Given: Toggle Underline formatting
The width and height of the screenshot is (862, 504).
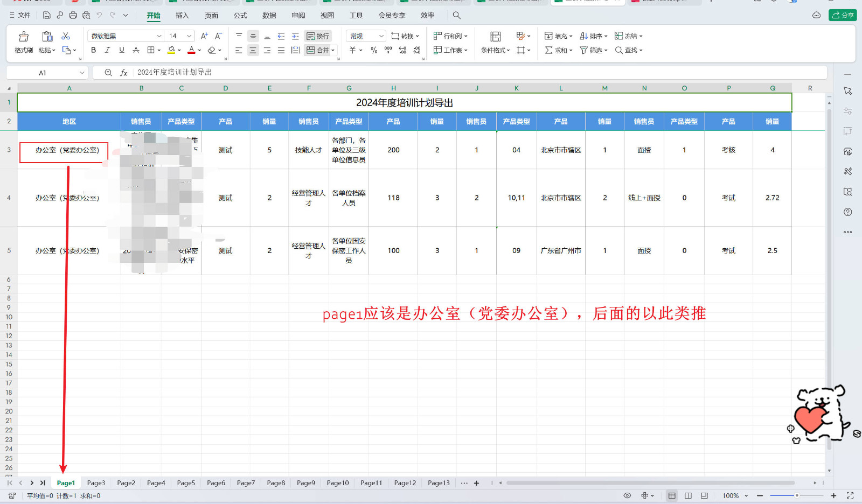Looking at the screenshot, I should pos(122,50).
